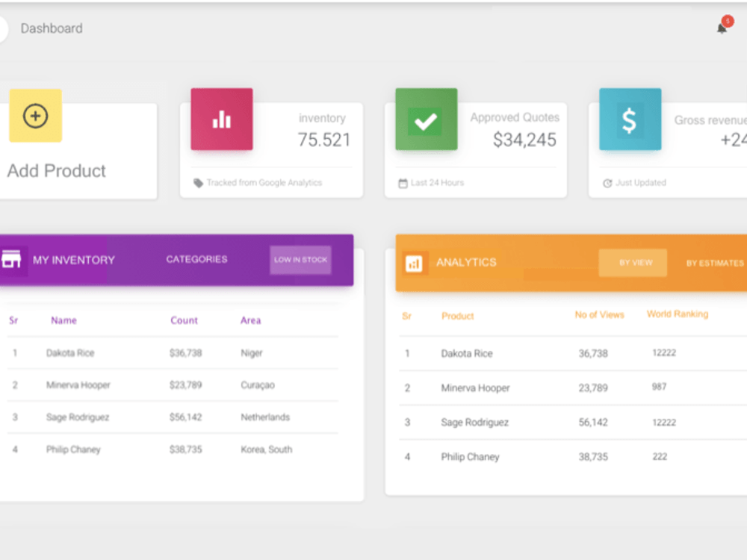This screenshot has height=560, width=747.
Task: Click the Add Product label
Action: coord(56,171)
